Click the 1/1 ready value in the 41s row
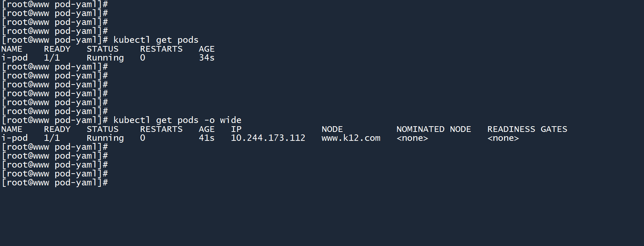 52,138
